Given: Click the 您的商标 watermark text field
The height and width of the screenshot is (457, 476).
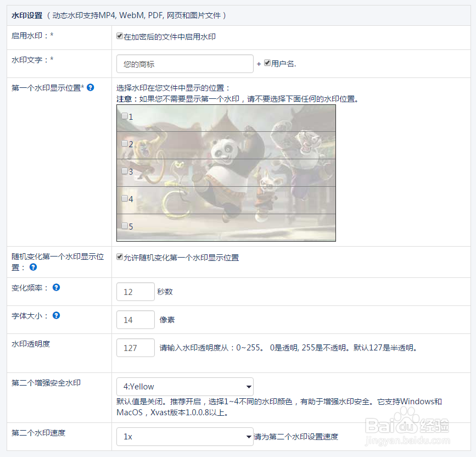Looking at the screenshot, I should click(x=185, y=64).
